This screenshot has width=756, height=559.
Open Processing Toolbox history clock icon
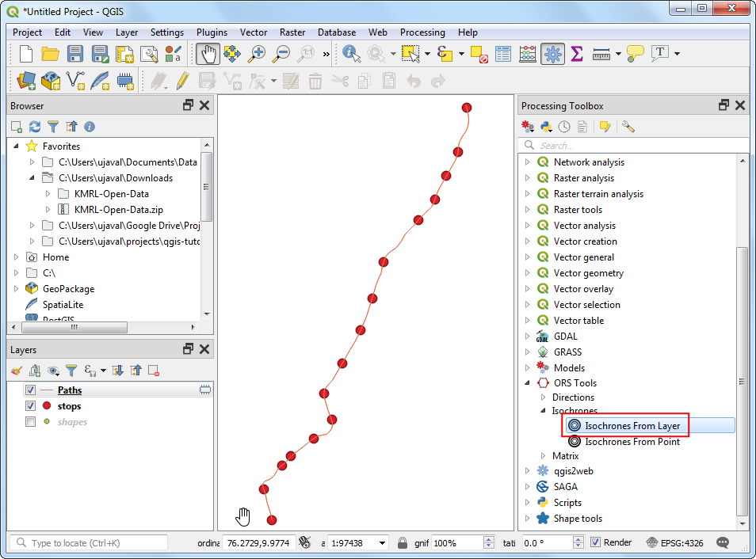[x=564, y=127]
